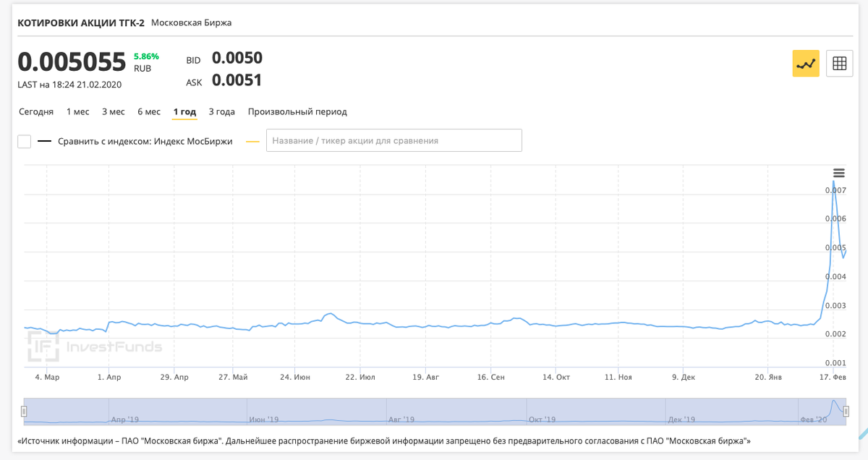This screenshot has width=868, height=460.
Task: Click the Индекс МосБиржи legend label
Action: tap(145, 141)
